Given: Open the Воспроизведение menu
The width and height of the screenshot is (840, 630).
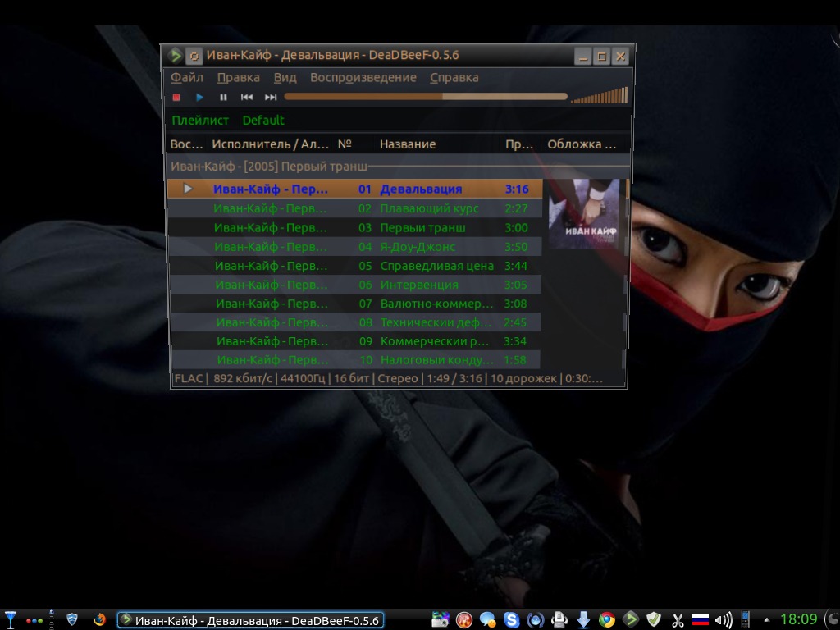Looking at the screenshot, I should pos(363,78).
